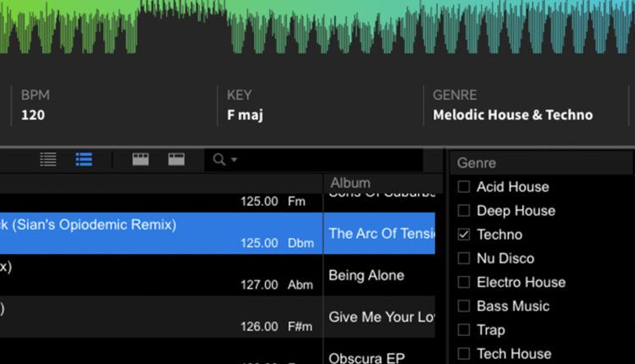Check the Deep House genre filter
Viewport: 635px width, 364px height.
click(x=464, y=211)
